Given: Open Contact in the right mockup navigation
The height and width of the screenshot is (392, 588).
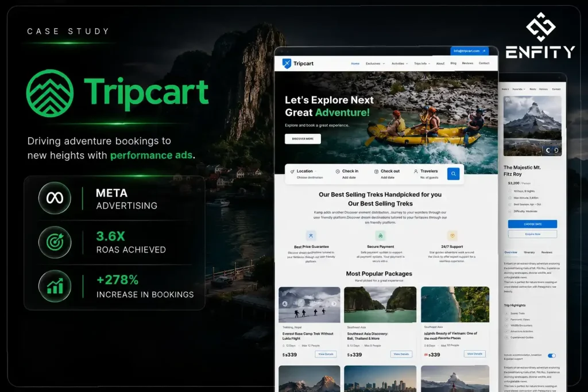Looking at the screenshot, I should (x=556, y=89).
